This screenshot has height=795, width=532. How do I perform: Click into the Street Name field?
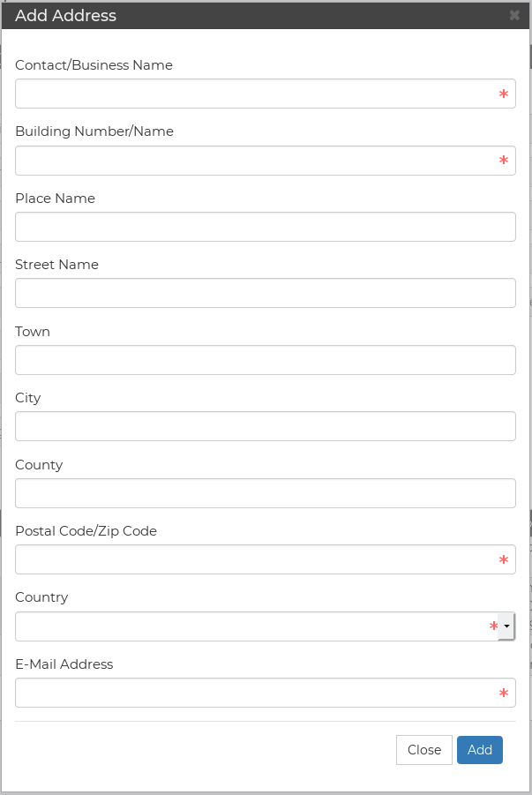pos(266,293)
